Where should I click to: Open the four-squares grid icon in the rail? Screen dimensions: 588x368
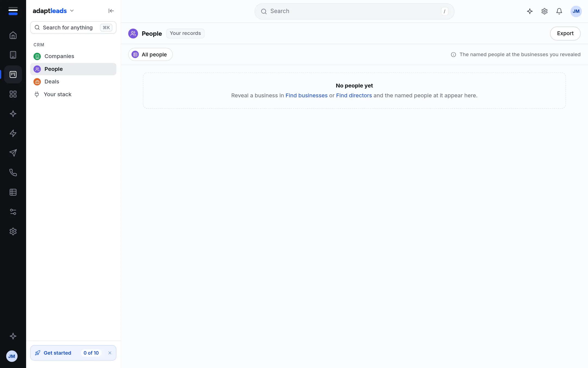coord(13,94)
